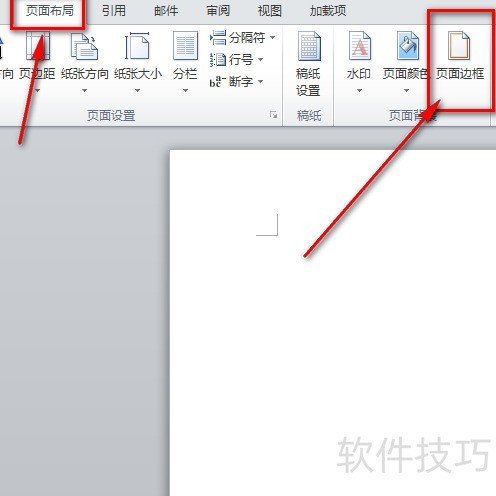496x496 pixels.
Task: Open the 加载项 tab
Action: pyautogui.click(x=328, y=11)
